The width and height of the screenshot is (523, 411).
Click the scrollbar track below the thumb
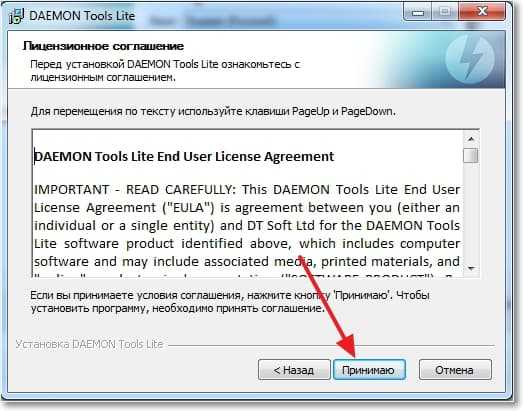click(x=471, y=213)
